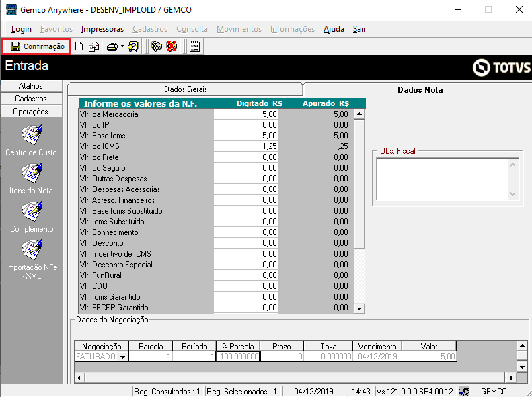Click the Cadastros sidebar button
This screenshot has width=532, height=397.
click(31, 99)
